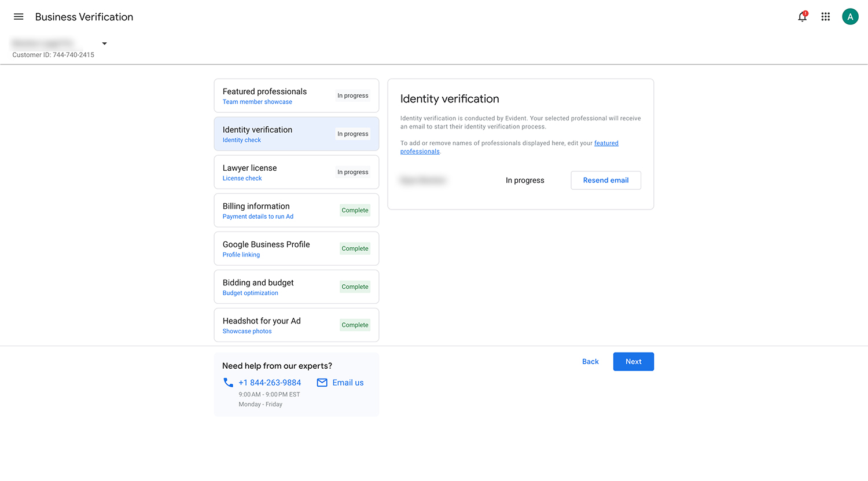Open the Google apps grid
The width and height of the screenshot is (868, 481).
826,17
